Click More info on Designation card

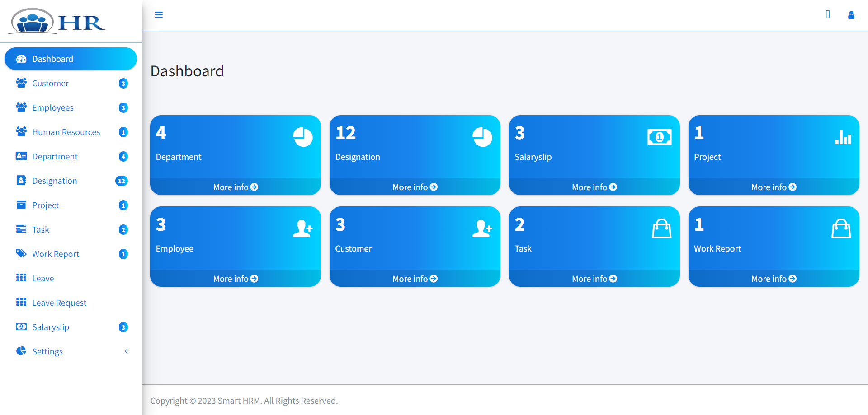(x=415, y=187)
